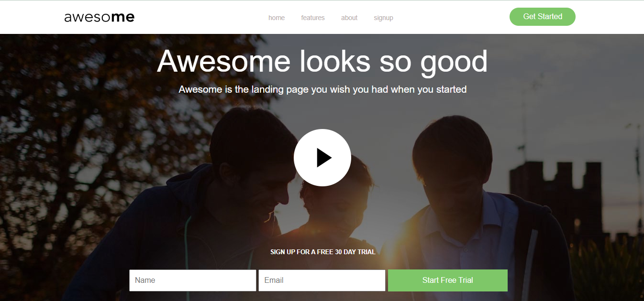Navigate to the signup link
Viewport: 644px width, 301px height.
tap(384, 18)
